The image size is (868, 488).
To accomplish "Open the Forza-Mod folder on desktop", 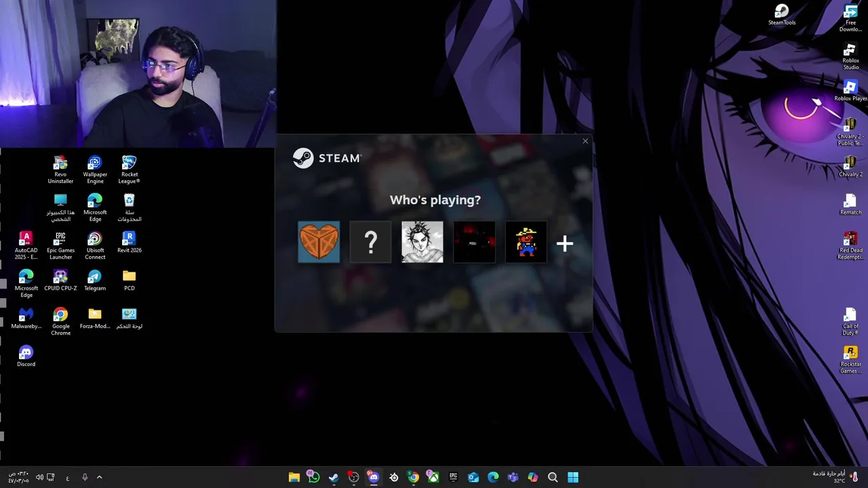I will (95, 318).
